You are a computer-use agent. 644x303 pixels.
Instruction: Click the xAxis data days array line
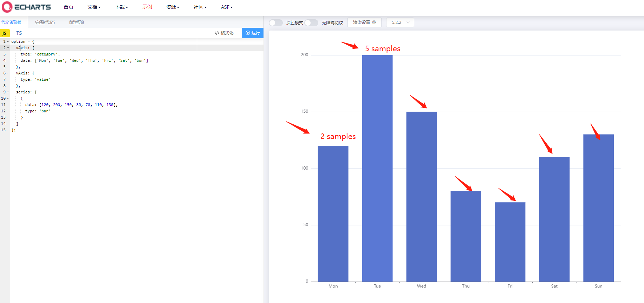click(x=84, y=60)
